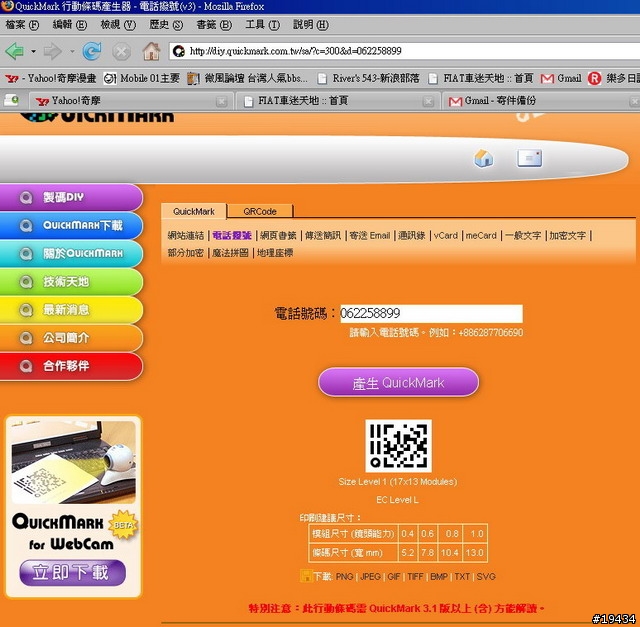Screen dimensions: 640x627
Task: Open 技術天地 sidebar item
Action: pyautogui.click(x=71, y=282)
